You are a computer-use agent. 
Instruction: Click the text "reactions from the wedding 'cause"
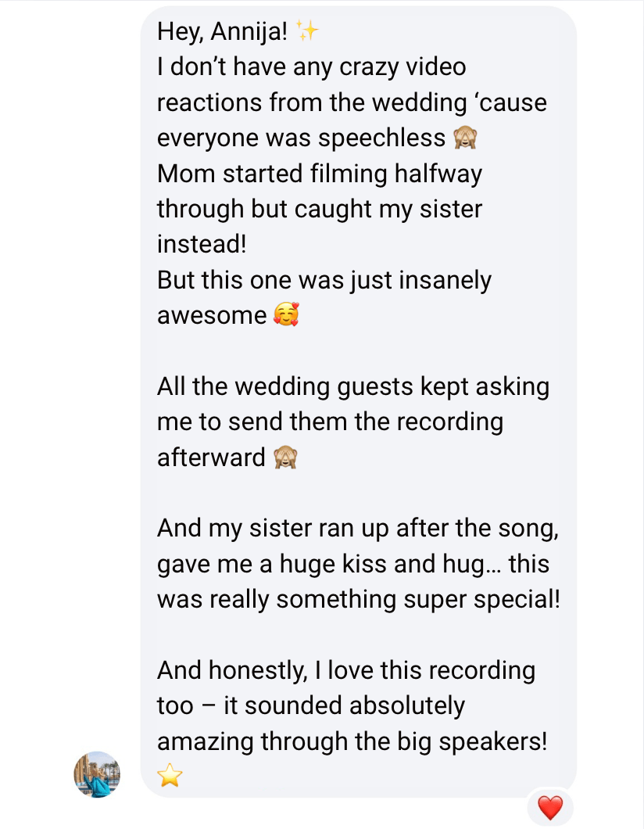pos(352,102)
